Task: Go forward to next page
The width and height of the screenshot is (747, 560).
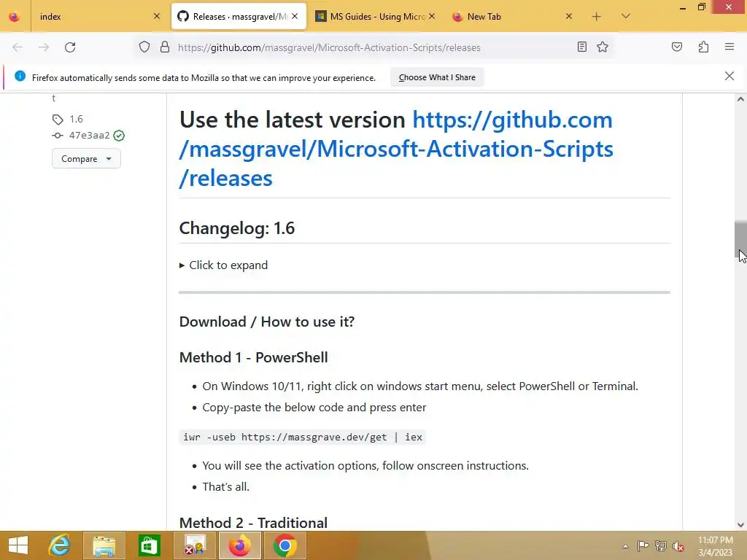Action: (44, 47)
